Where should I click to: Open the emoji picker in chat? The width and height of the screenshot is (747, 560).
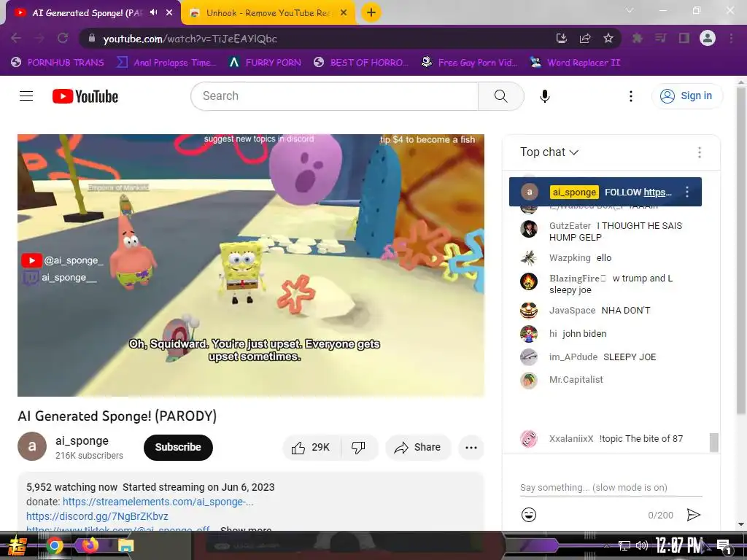[x=529, y=514]
